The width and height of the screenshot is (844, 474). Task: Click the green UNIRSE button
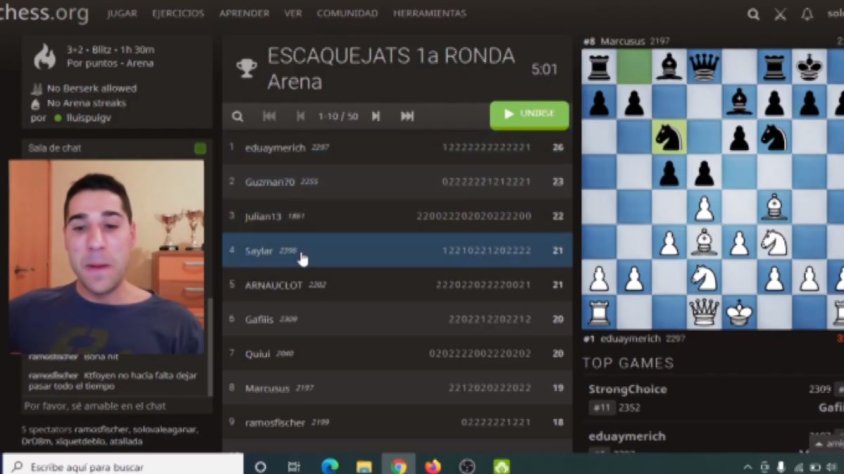[529, 115]
